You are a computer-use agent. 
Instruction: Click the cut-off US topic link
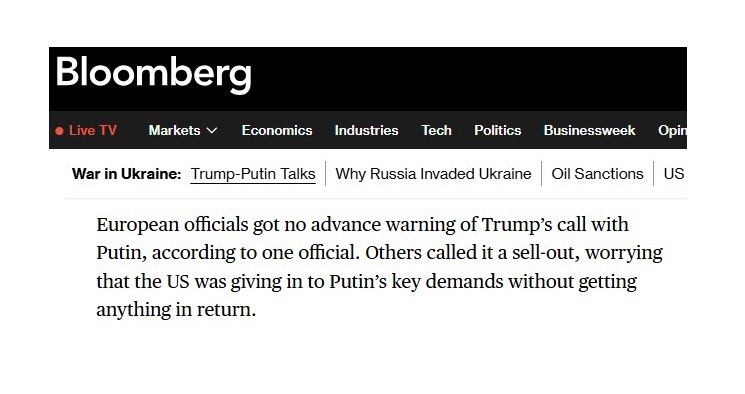674,174
